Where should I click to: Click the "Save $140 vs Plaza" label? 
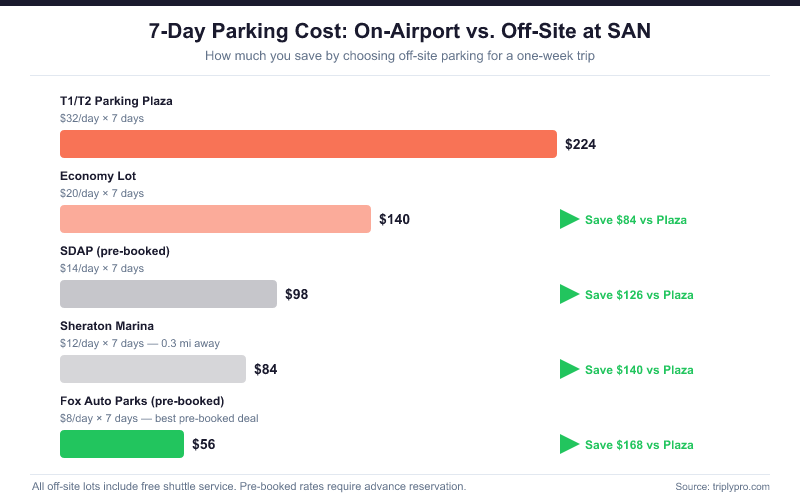(639, 370)
